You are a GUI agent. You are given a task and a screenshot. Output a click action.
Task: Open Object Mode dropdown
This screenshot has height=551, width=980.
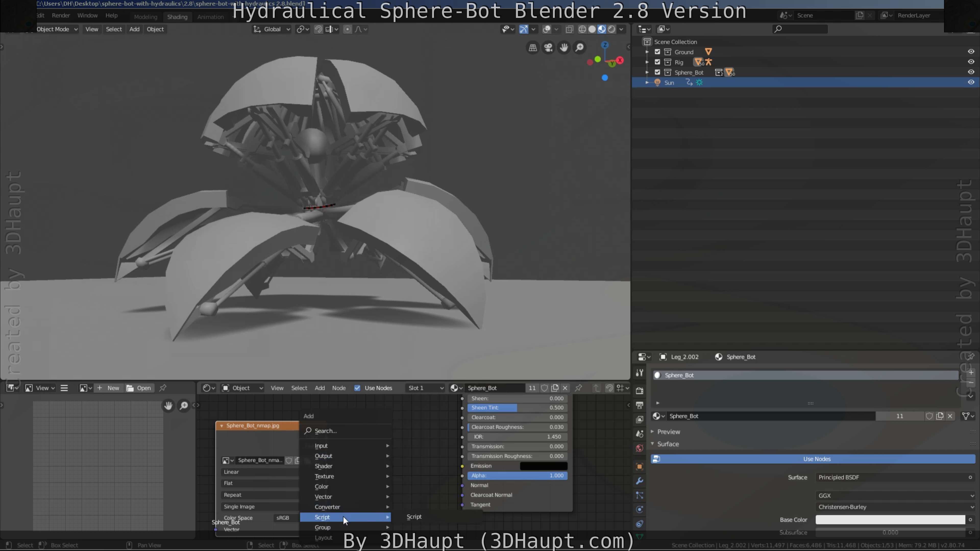(57, 29)
